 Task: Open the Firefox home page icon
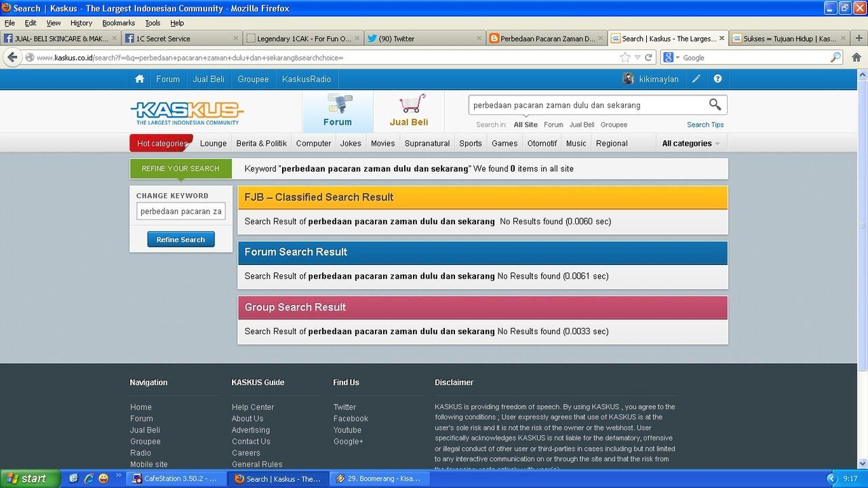(x=856, y=58)
